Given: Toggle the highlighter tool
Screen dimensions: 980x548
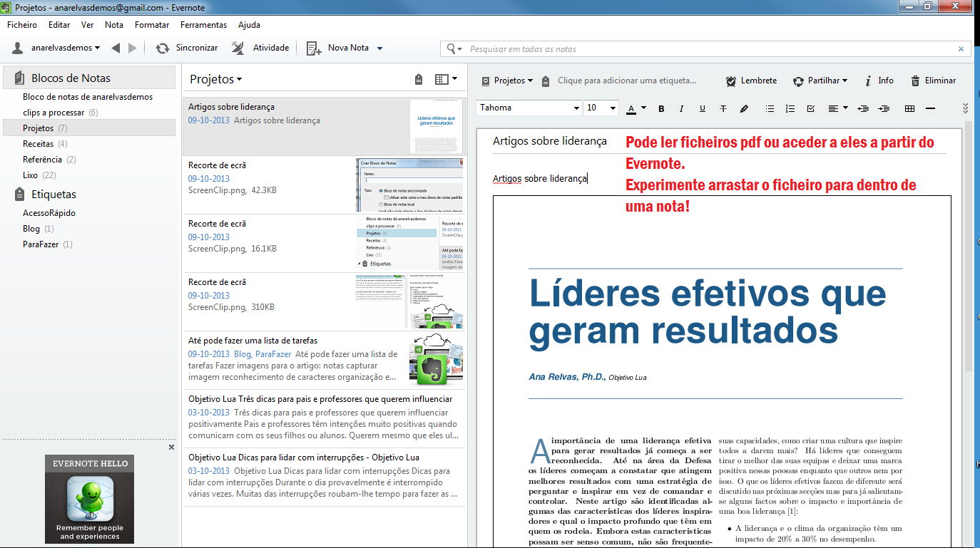Looking at the screenshot, I should pyautogui.click(x=744, y=108).
